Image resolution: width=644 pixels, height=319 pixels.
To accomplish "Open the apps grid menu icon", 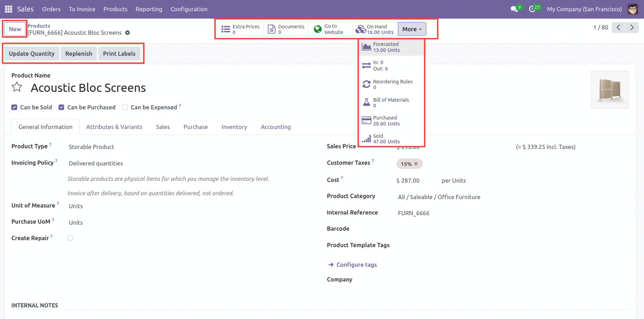I will coord(8,9).
